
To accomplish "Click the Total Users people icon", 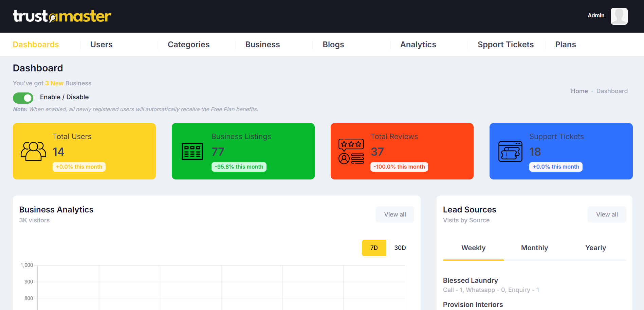I will click(x=33, y=151).
